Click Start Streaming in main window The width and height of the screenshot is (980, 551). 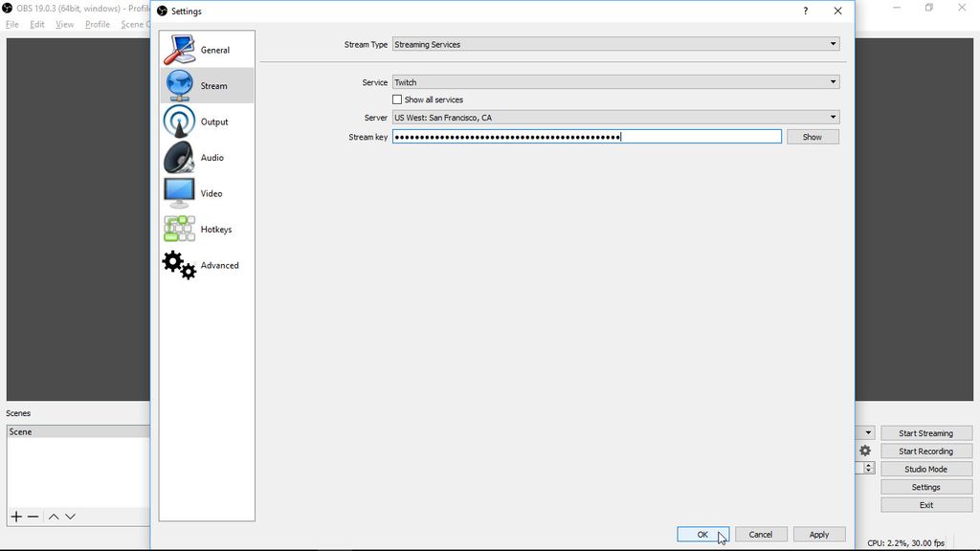tap(926, 433)
